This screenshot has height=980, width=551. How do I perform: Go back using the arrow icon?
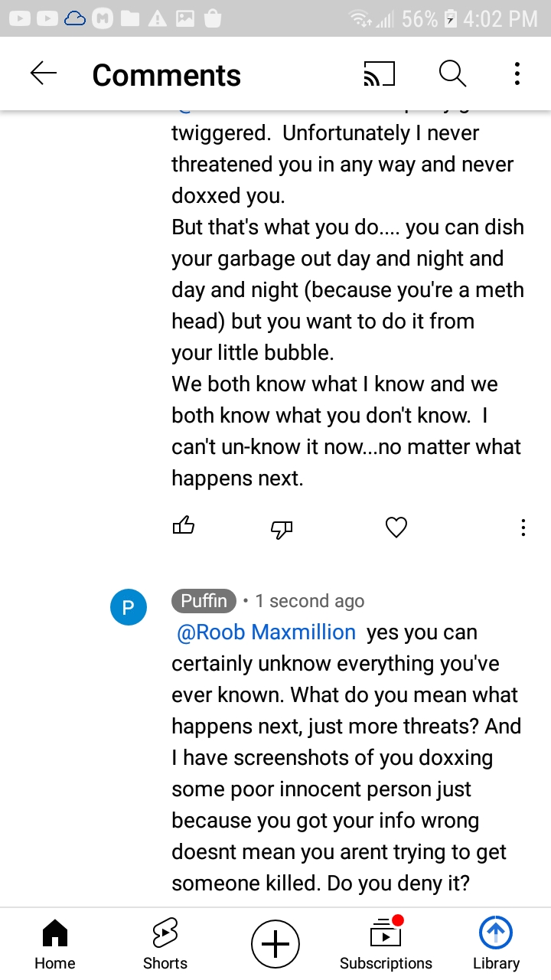[44, 73]
